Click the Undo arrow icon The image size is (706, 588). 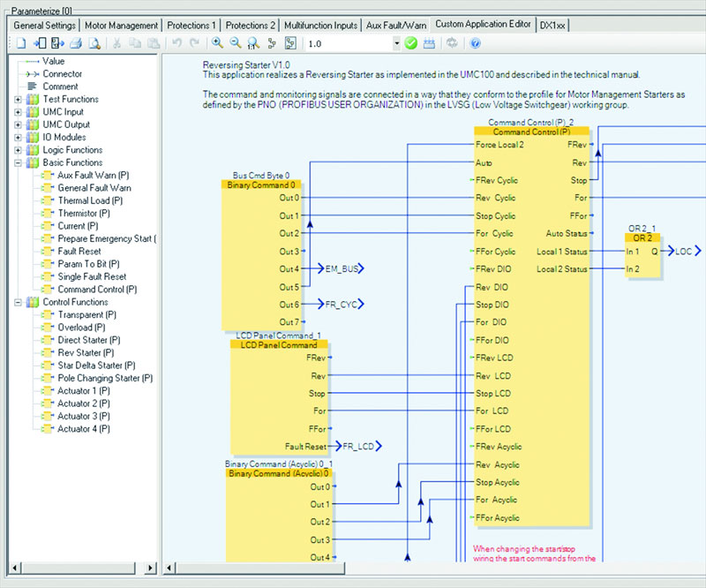click(177, 43)
